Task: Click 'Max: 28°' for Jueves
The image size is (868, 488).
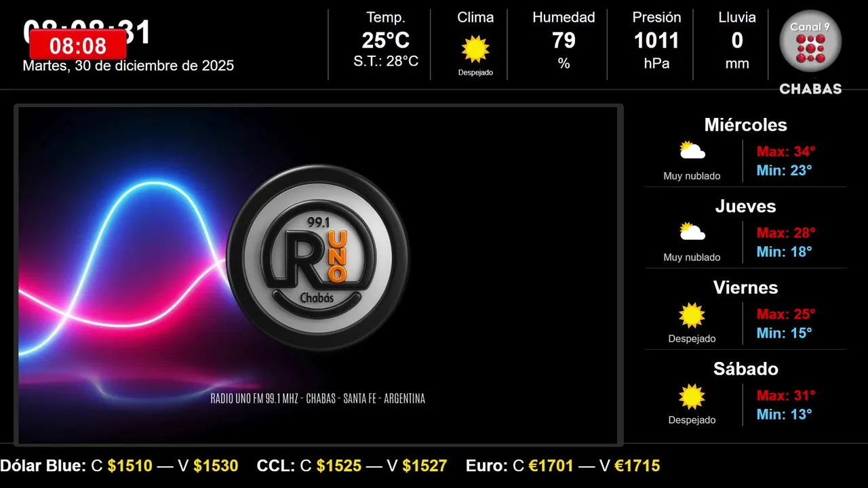Action: [786, 232]
